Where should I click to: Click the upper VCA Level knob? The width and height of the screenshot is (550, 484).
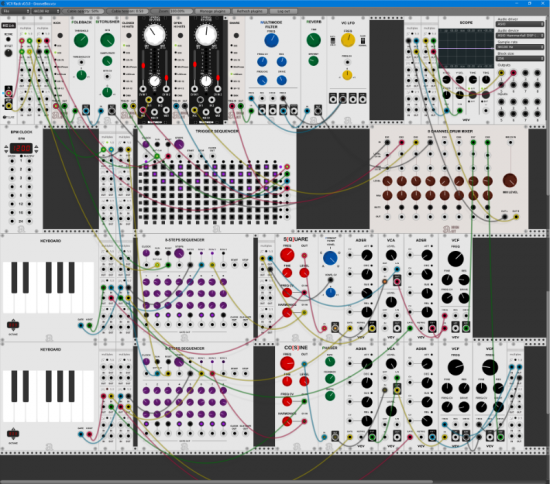tap(391, 255)
